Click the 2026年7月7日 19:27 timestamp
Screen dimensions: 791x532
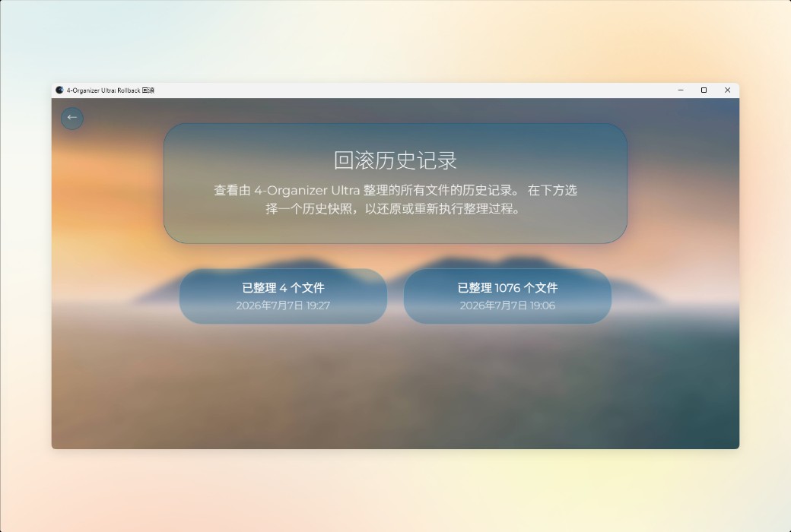point(283,306)
